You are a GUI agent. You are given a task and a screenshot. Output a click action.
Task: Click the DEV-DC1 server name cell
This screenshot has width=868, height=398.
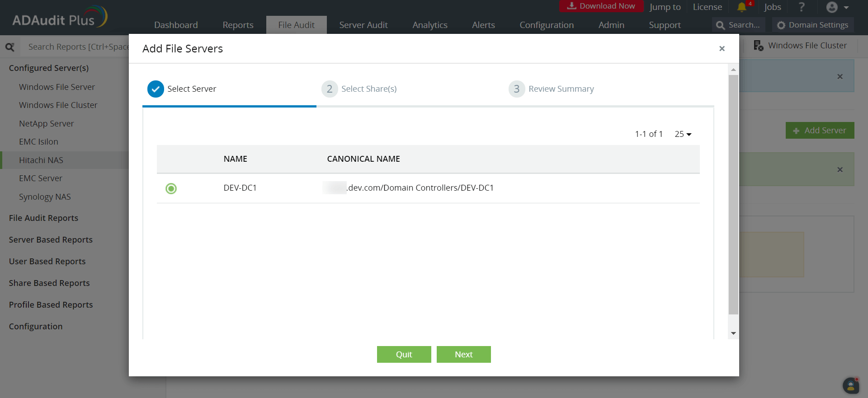click(240, 188)
